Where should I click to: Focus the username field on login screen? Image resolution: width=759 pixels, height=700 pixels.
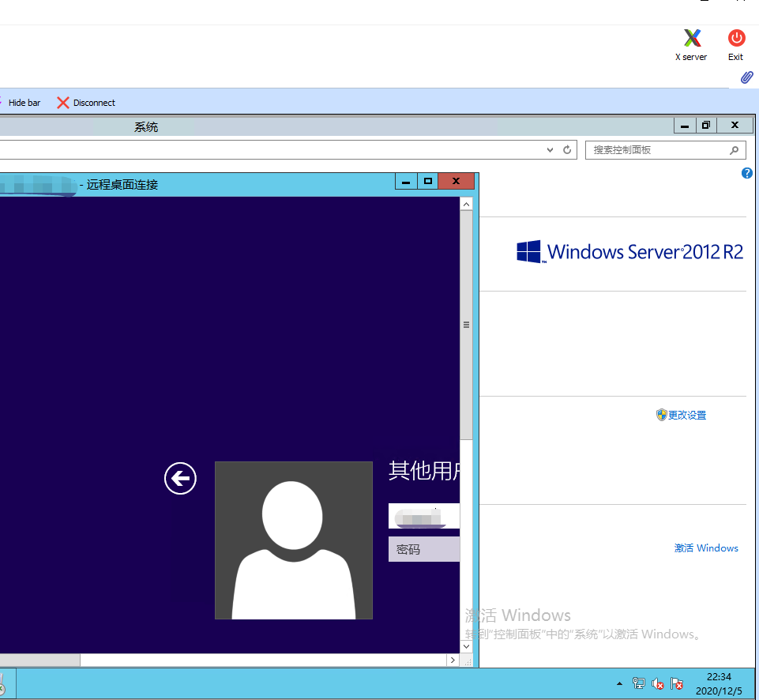(424, 516)
